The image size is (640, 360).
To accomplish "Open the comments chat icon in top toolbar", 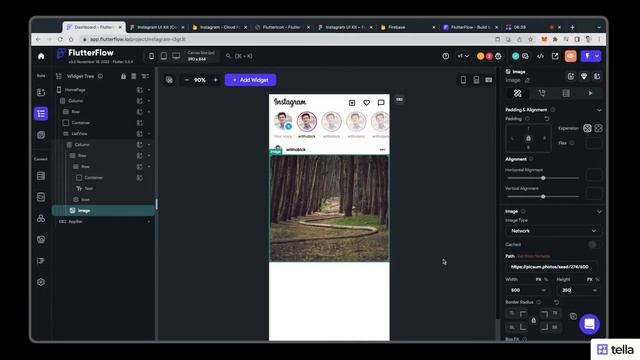I will pyautogui.click(x=525, y=56).
